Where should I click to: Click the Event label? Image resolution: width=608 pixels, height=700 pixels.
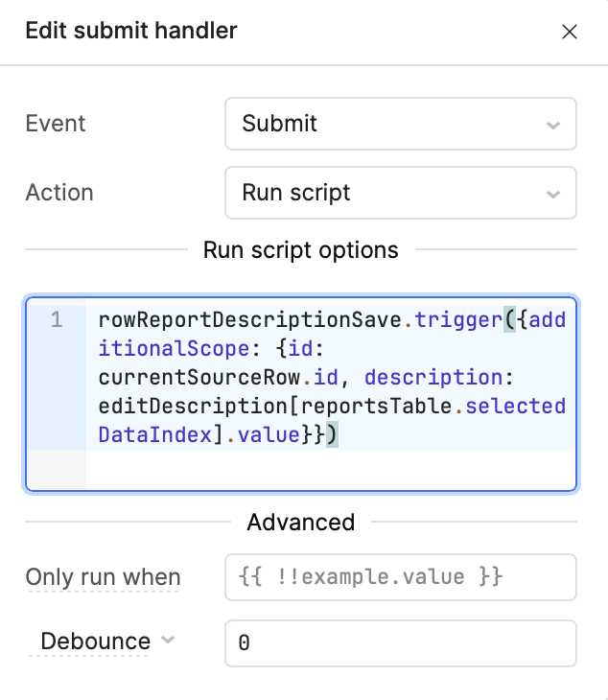pos(56,123)
